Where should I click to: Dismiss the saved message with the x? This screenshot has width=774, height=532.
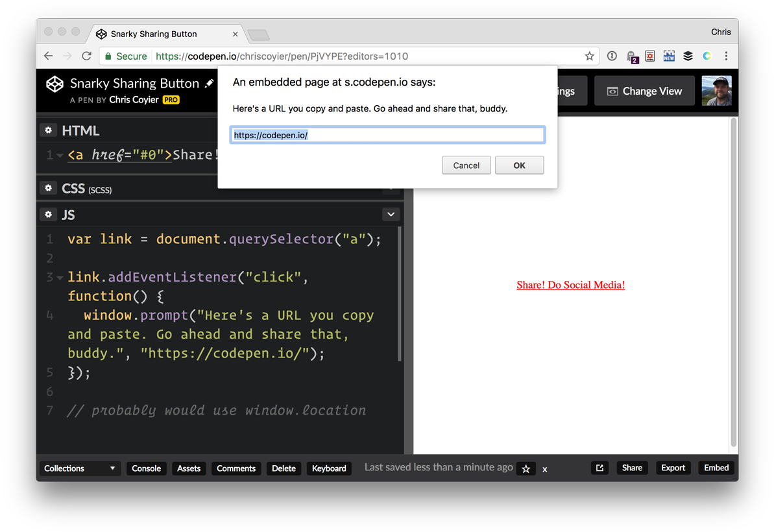545,469
